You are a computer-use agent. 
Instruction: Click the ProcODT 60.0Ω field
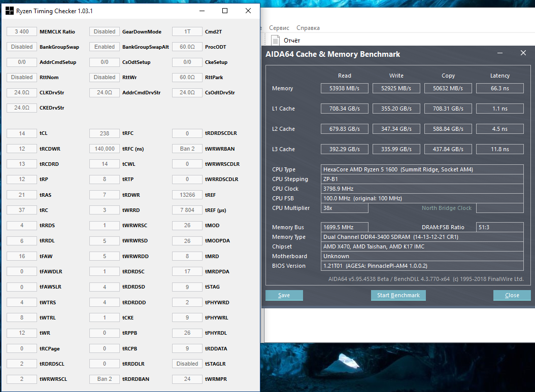pos(187,47)
